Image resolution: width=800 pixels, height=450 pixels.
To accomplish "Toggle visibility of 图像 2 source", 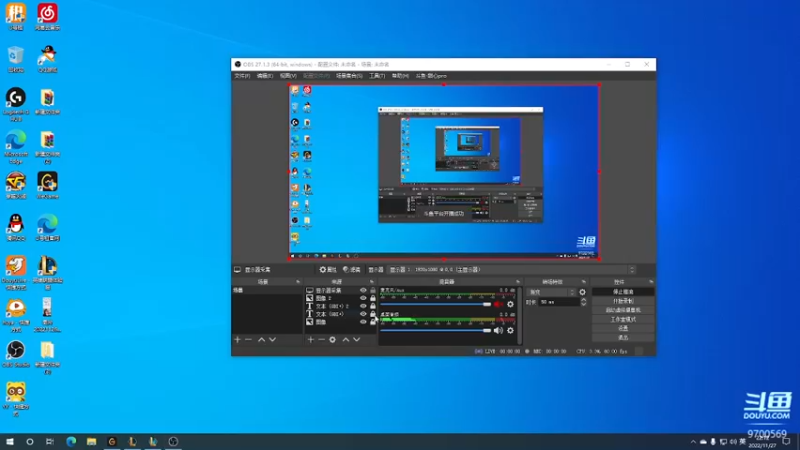I will pyautogui.click(x=363, y=298).
